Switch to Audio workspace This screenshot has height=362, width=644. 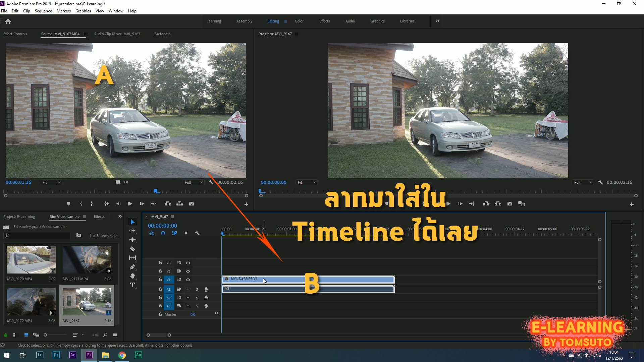tap(350, 21)
